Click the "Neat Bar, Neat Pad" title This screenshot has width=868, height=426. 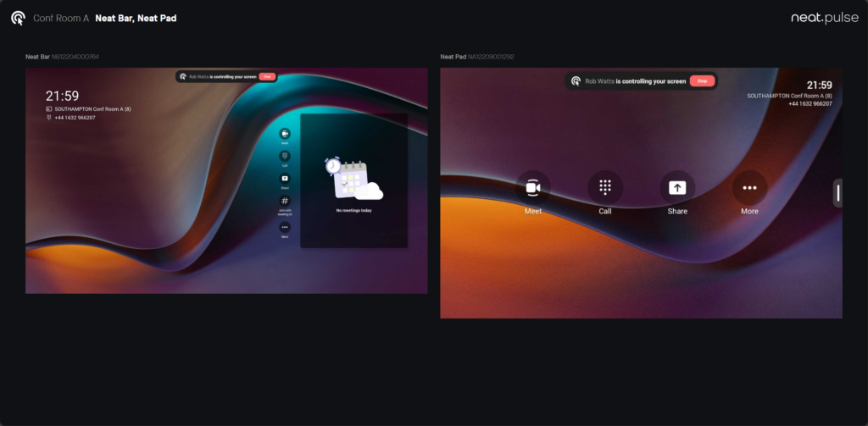pos(136,19)
